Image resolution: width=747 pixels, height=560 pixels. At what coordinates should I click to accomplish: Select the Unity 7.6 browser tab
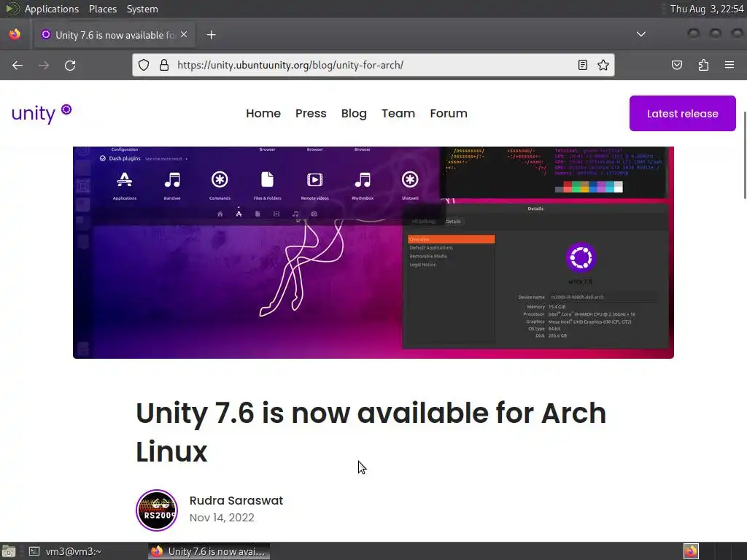pyautogui.click(x=115, y=35)
